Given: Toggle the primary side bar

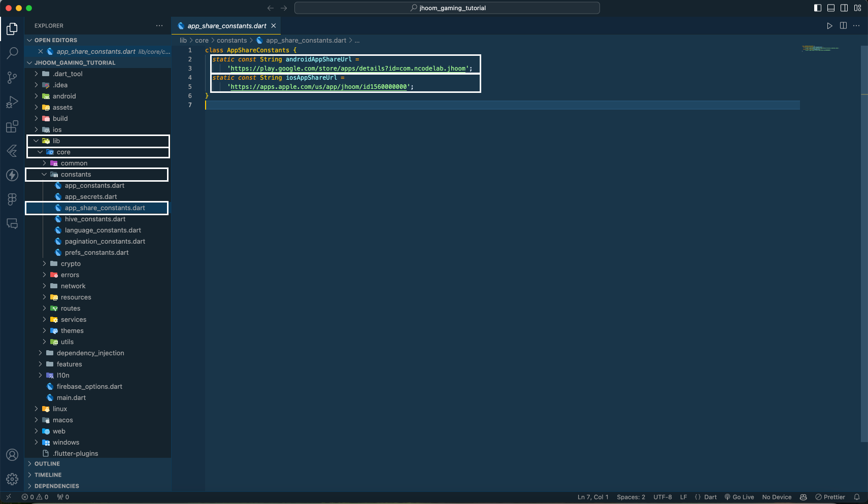Looking at the screenshot, I should point(817,8).
